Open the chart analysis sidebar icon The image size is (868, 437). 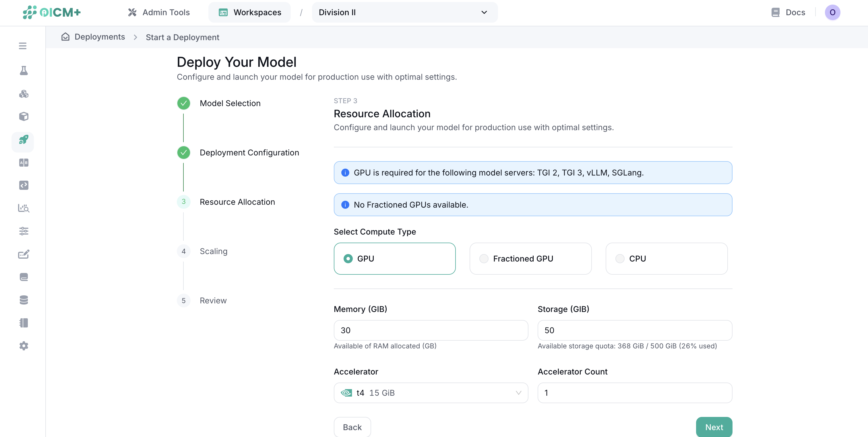(x=24, y=208)
